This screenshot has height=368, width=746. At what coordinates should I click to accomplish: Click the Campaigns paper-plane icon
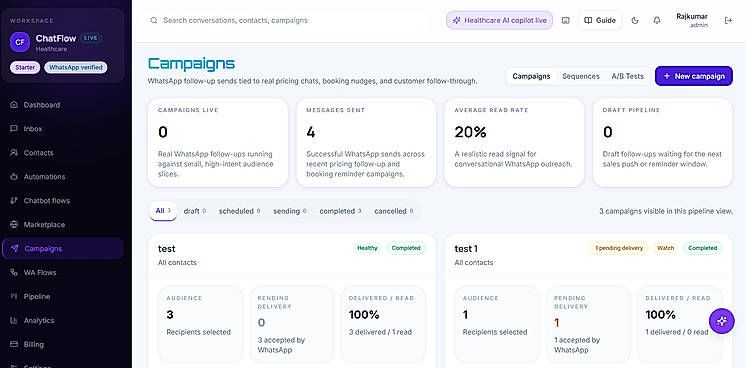[15, 249]
